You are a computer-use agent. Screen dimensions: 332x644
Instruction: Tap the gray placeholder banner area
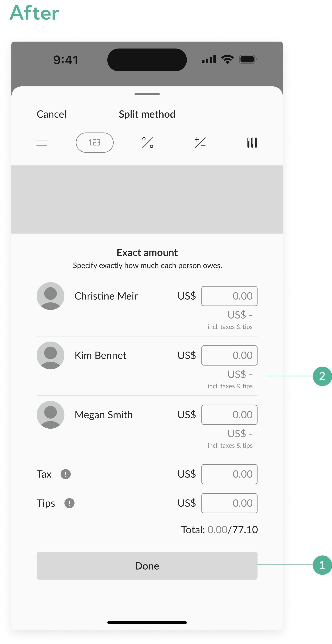[x=147, y=199]
